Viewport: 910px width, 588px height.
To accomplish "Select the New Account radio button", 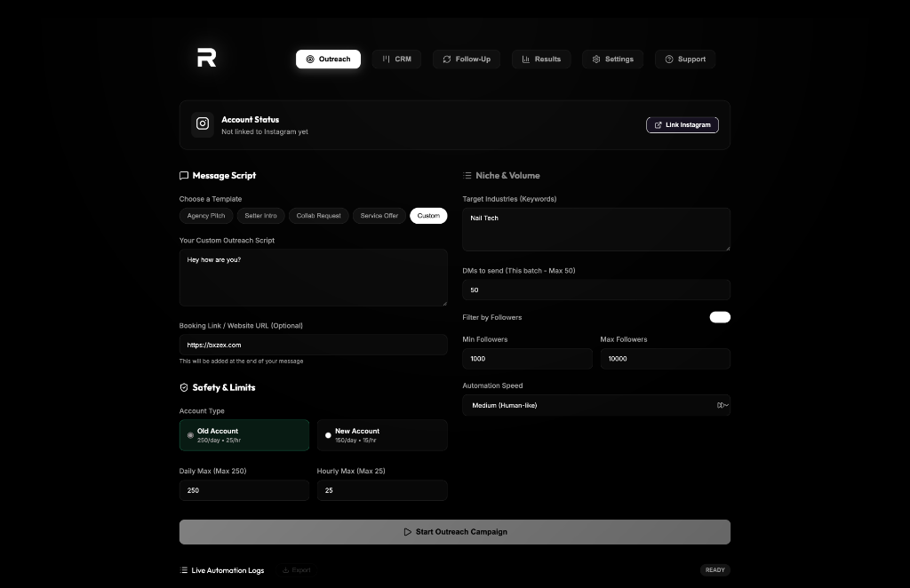I will 328,435.
